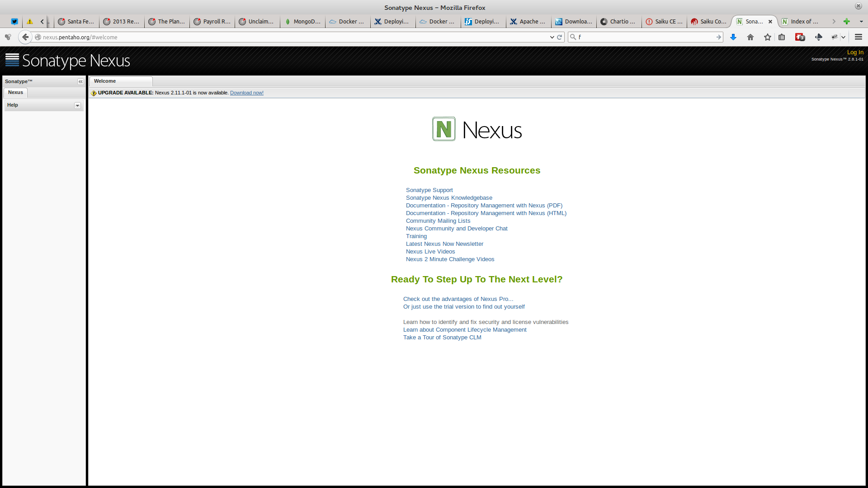The image size is (868, 488).
Task: Collapse the Sonatype side panel
Action: tap(80, 82)
